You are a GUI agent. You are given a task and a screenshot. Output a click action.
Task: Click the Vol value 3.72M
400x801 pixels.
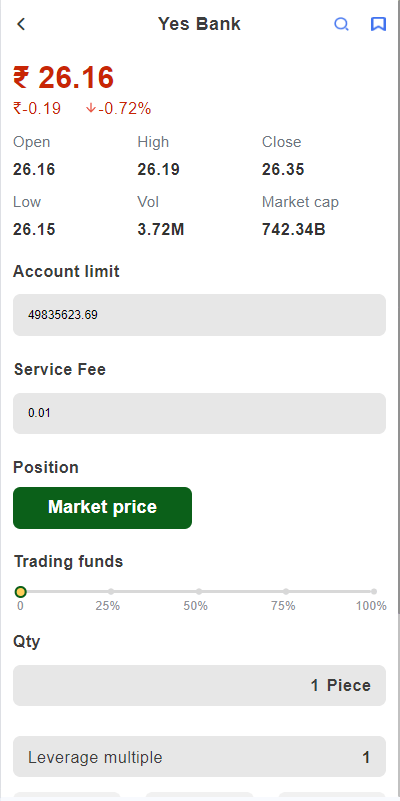point(161,230)
